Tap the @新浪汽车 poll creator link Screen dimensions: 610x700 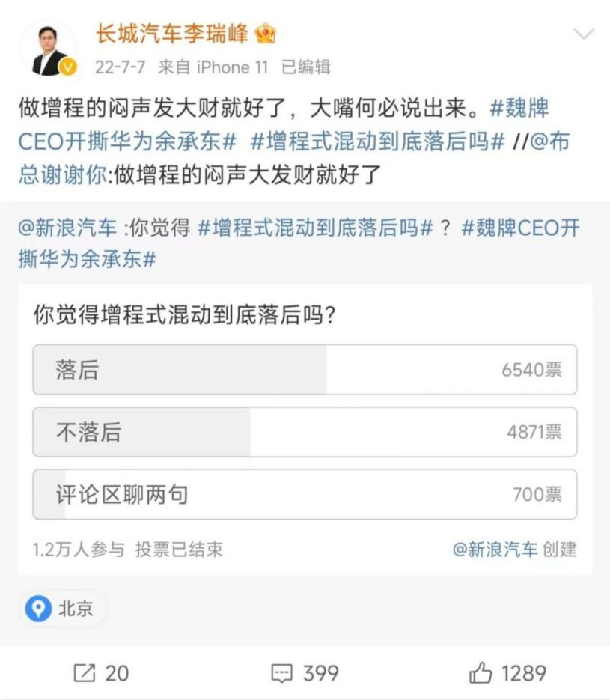[x=495, y=549]
